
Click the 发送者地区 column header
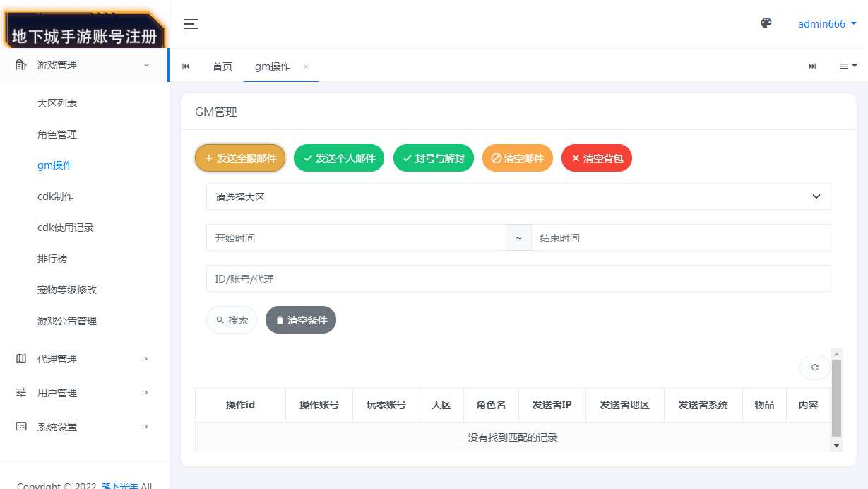pyautogui.click(x=625, y=405)
